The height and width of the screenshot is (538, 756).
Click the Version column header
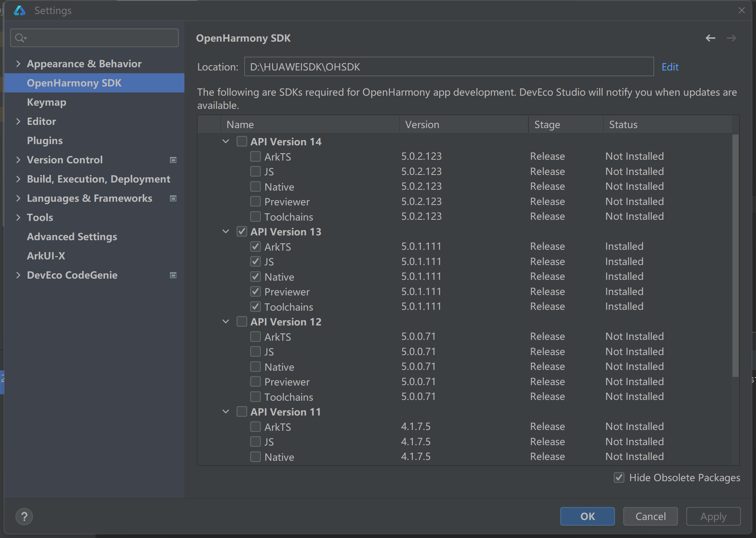[464, 124]
